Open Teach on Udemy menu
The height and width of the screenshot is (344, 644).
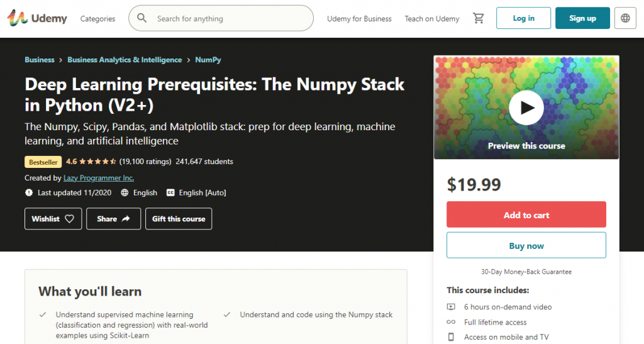[x=432, y=19]
